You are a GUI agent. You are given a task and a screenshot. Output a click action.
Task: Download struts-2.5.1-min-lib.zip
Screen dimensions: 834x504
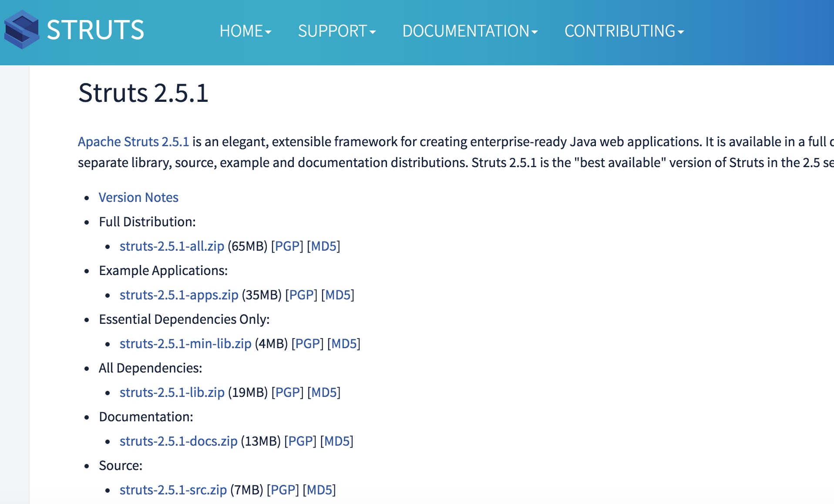(x=185, y=343)
